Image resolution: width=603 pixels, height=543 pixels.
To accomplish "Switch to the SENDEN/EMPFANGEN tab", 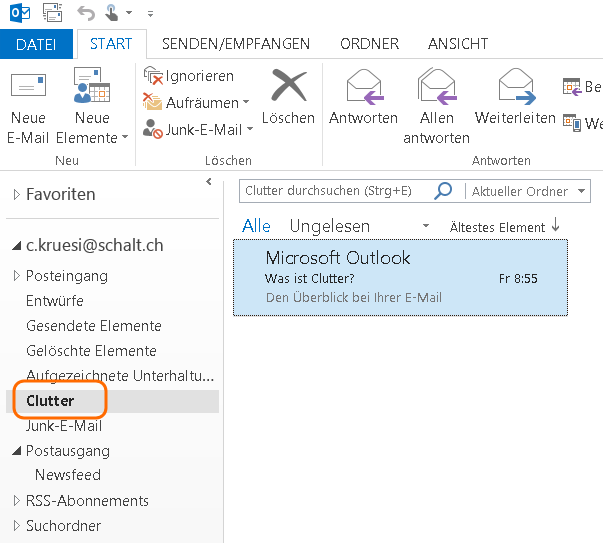I will coord(235,44).
